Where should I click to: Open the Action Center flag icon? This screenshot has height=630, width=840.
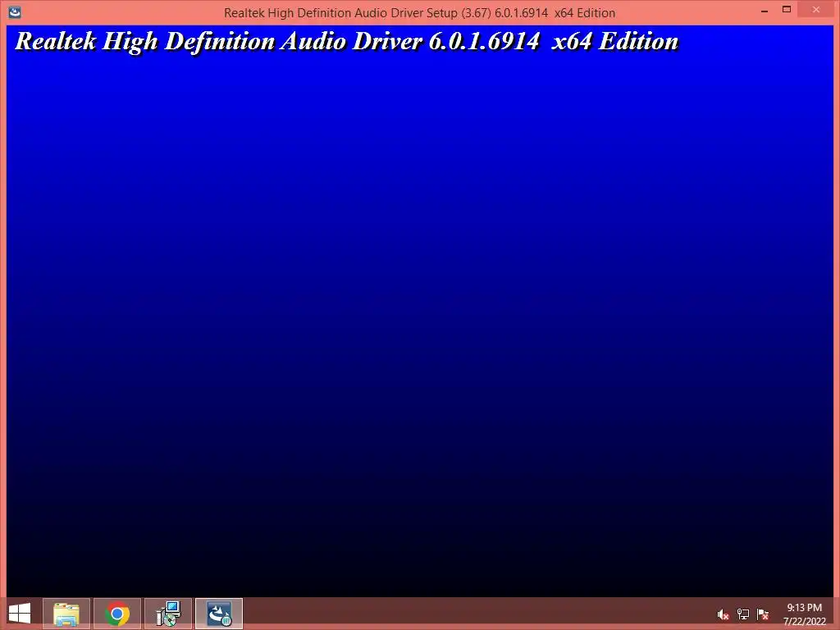click(x=763, y=614)
